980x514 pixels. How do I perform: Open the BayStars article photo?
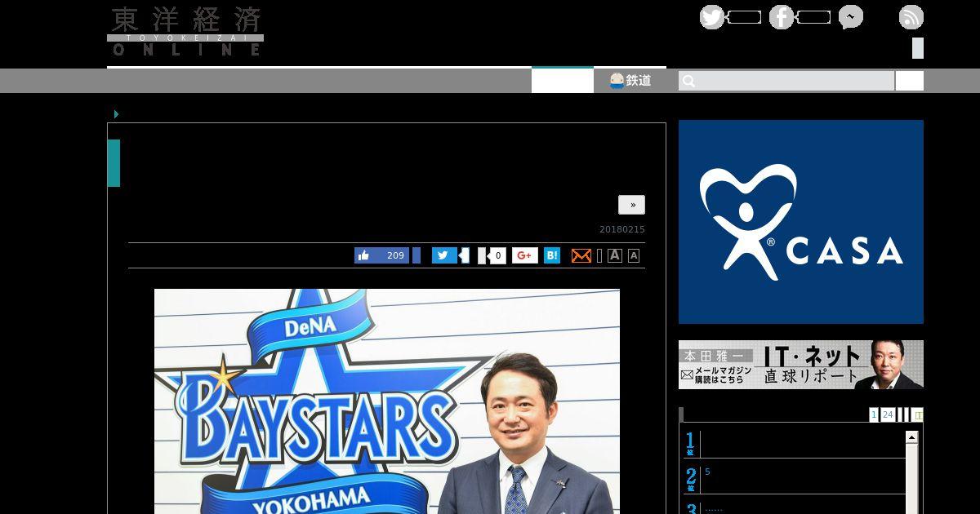pos(387,401)
